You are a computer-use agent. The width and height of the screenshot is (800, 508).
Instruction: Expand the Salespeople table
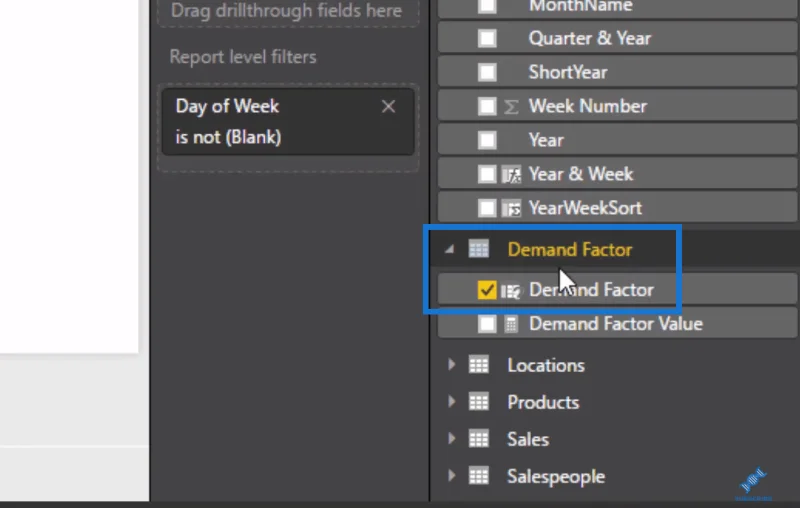(452, 475)
